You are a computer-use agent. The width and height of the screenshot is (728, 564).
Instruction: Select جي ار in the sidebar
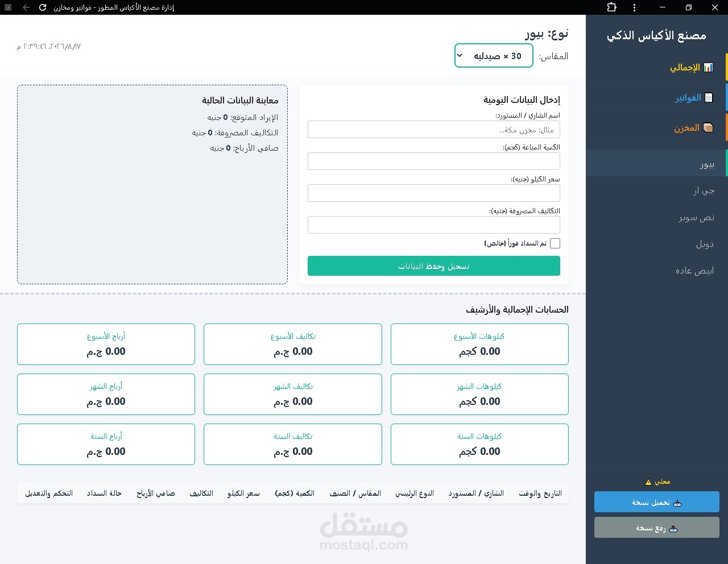click(x=656, y=190)
